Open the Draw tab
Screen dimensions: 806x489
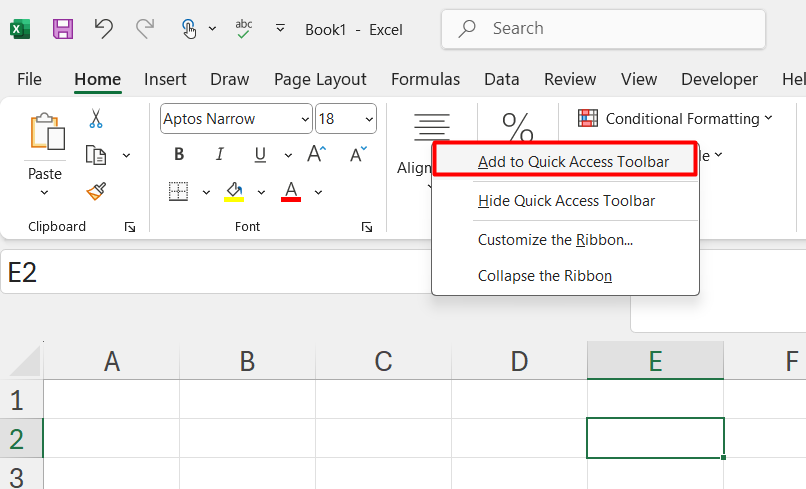click(x=229, y=79)
